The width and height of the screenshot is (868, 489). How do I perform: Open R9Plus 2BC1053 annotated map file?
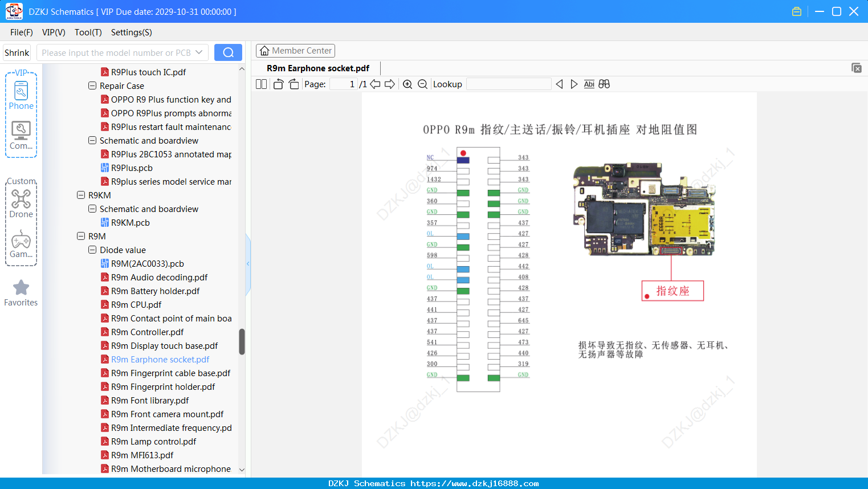pyautogui.click(x=171, y=154)
